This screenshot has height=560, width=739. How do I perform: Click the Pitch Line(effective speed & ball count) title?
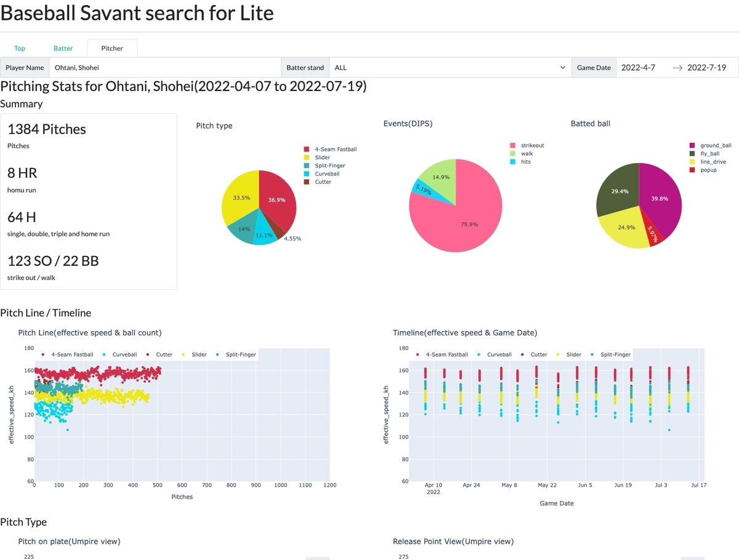point(90,332)
